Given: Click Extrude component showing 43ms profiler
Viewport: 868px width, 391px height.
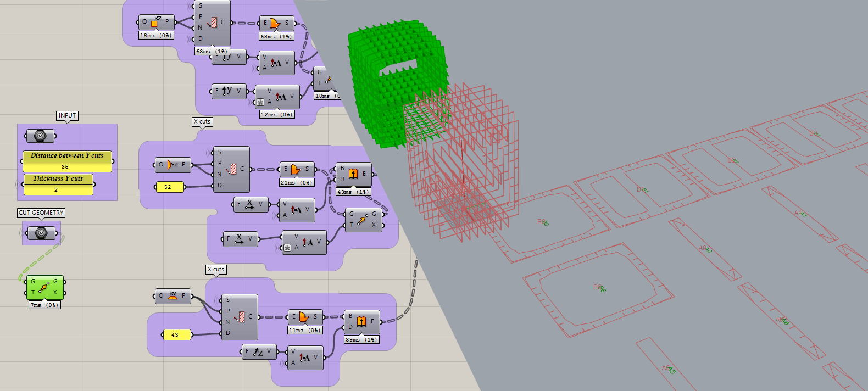Looking at the screenshot, I should point(353,174).
